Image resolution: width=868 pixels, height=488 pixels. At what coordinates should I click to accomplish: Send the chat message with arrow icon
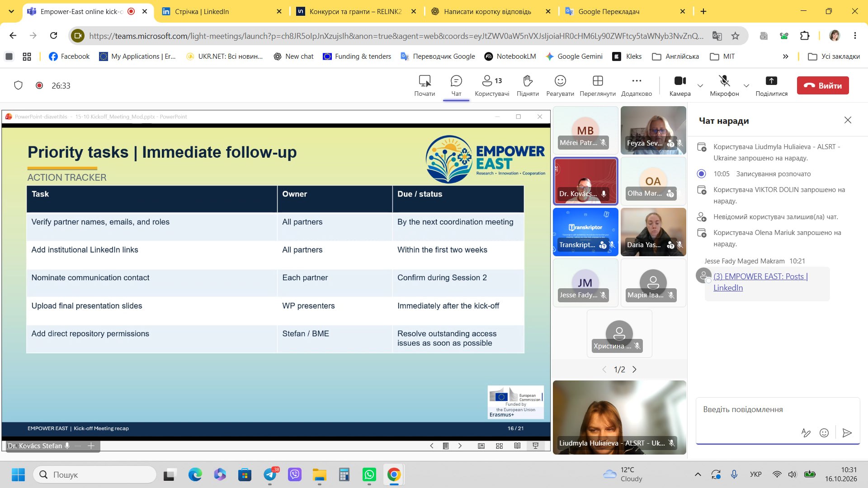(847, 433)
